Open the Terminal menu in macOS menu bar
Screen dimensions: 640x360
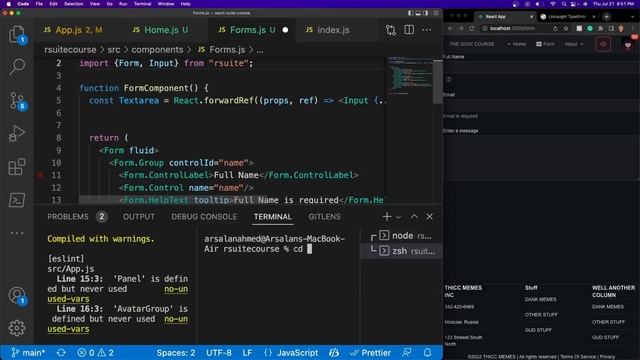tap(142, 4)
